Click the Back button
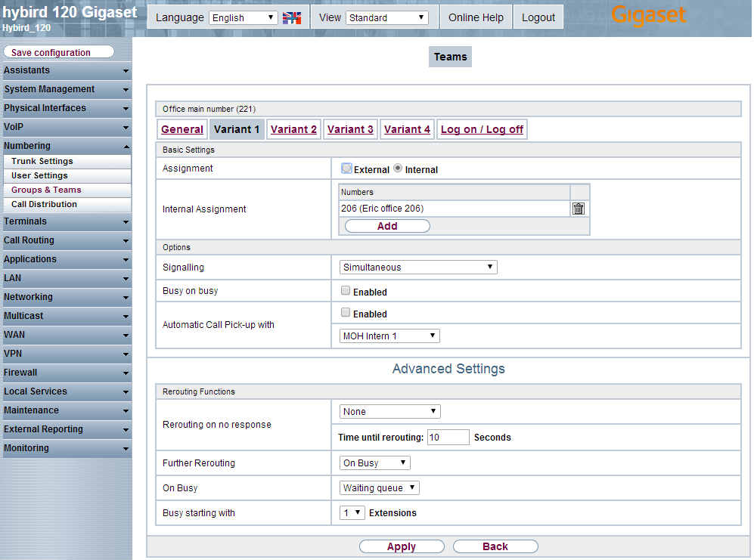Screen dimensions: 754x560 (x=495, y=546)
